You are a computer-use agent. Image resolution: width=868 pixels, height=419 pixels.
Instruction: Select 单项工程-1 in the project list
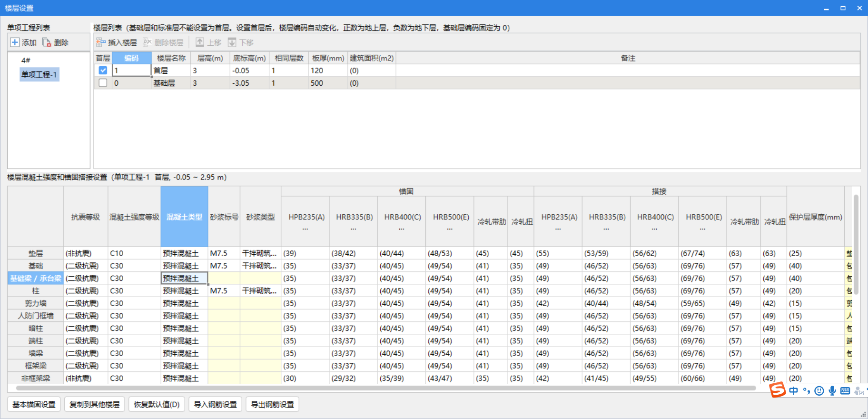39,74
